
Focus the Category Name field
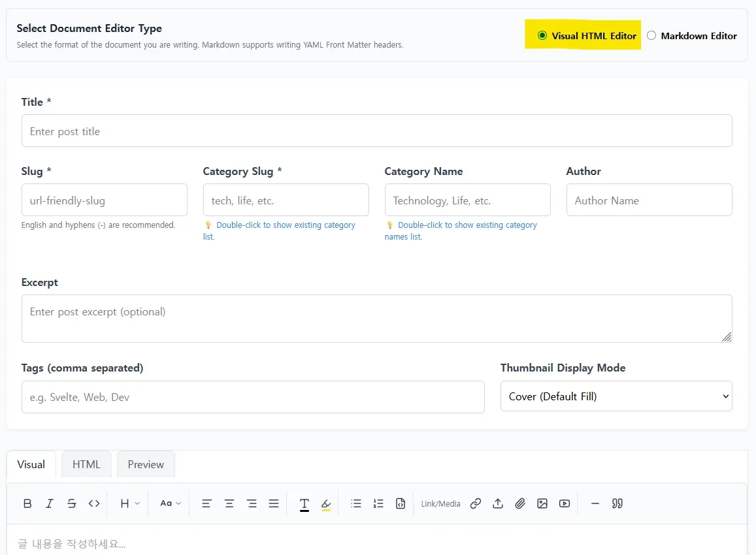(x=467, y=200)
